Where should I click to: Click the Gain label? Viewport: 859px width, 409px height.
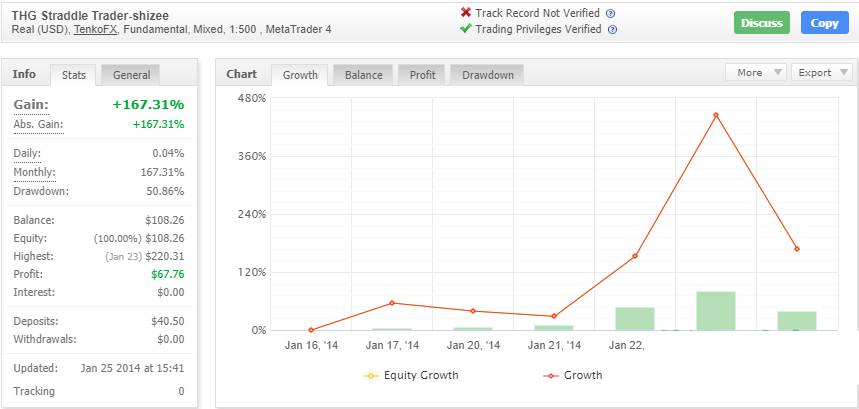pyautogui.click(x=31, y=105)
